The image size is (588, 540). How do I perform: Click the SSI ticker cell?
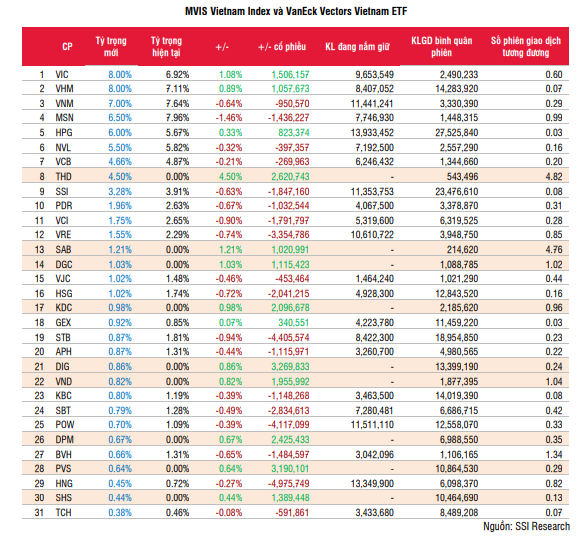click(x=62, y=192)
